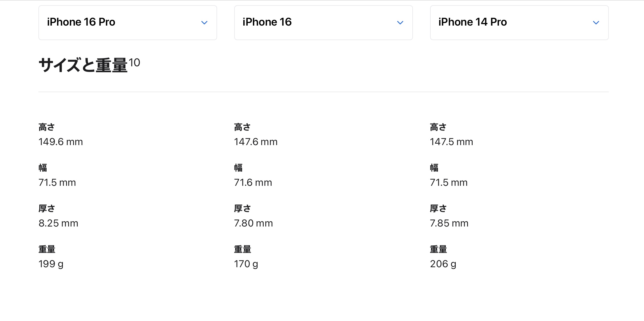
Task: Click the サイズと重量 section heading
Action: pos(83,65)
